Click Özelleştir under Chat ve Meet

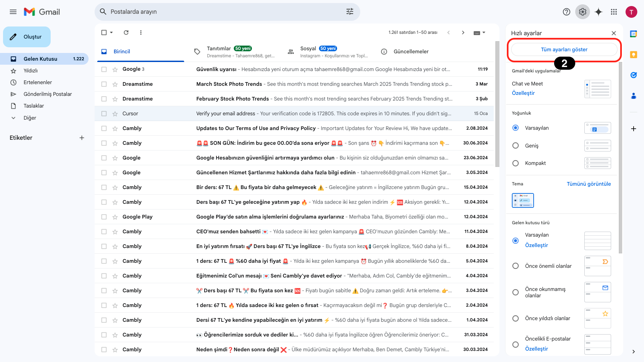[x=523, y=93]
